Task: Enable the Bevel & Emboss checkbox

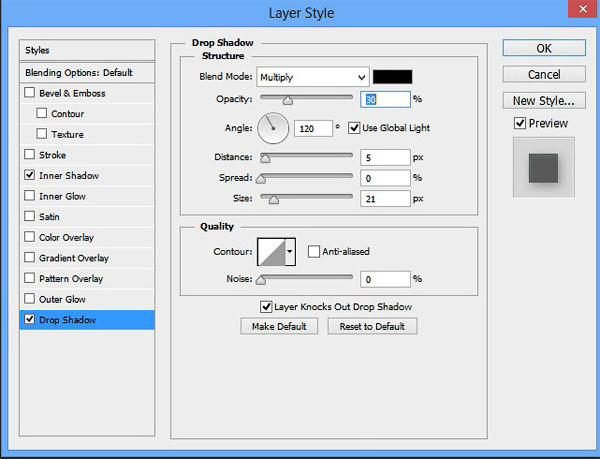Action: click(29, 93)
